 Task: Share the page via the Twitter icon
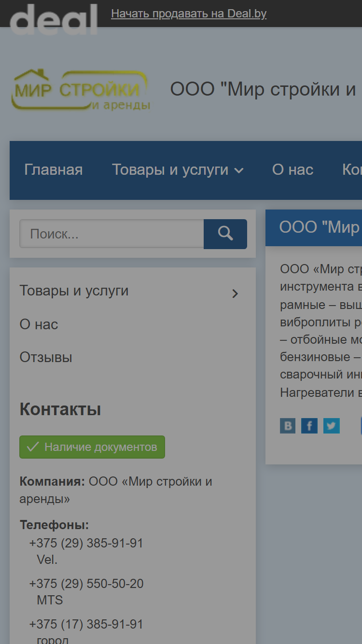tap(331, 426)
